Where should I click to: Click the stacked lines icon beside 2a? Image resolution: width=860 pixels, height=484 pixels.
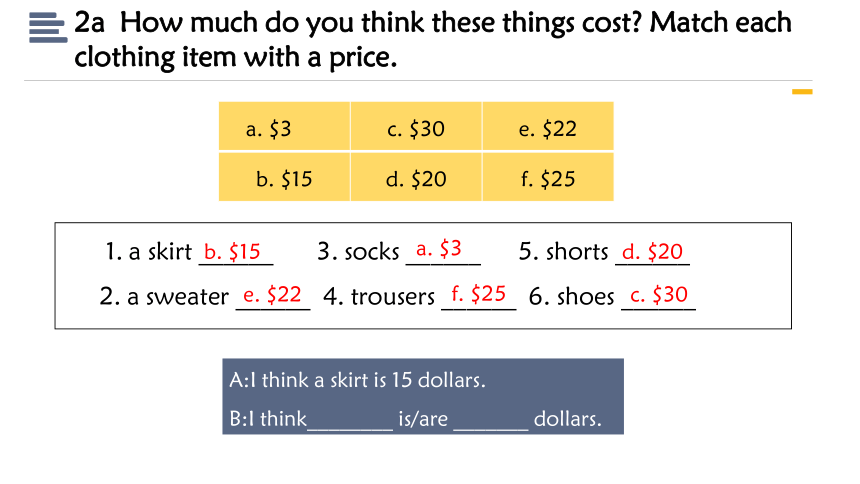[48, 27]
